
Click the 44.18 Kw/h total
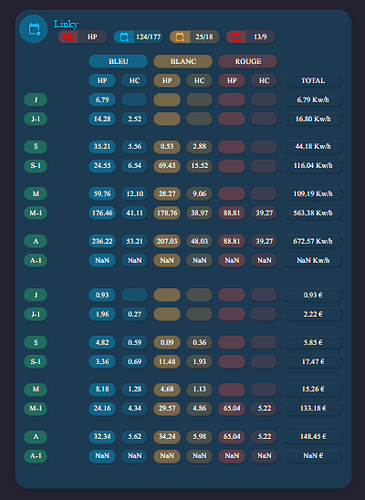tap(313, 147)
